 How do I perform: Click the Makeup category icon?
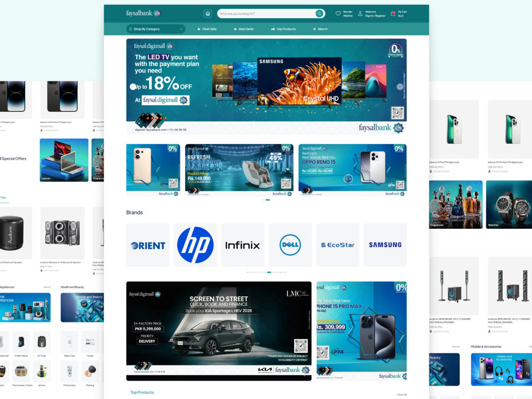click(x=90, y=371)
